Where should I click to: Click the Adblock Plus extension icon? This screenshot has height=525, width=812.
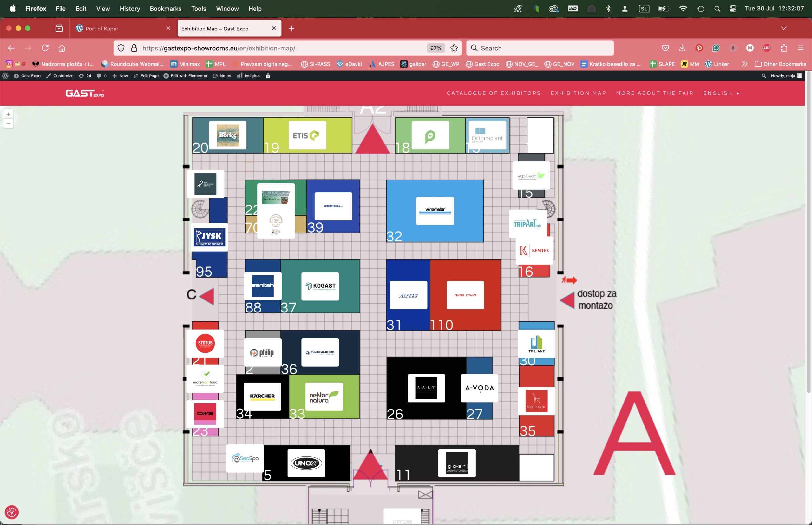[767, 48]
